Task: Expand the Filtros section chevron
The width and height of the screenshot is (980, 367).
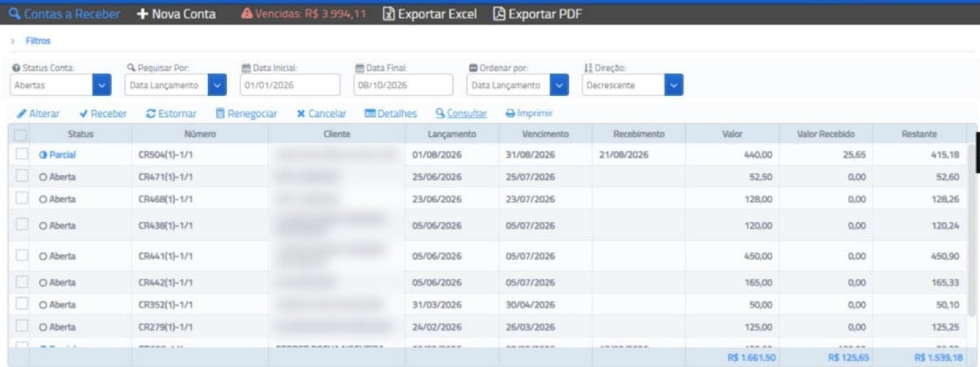Action: (x=13, y=41)
